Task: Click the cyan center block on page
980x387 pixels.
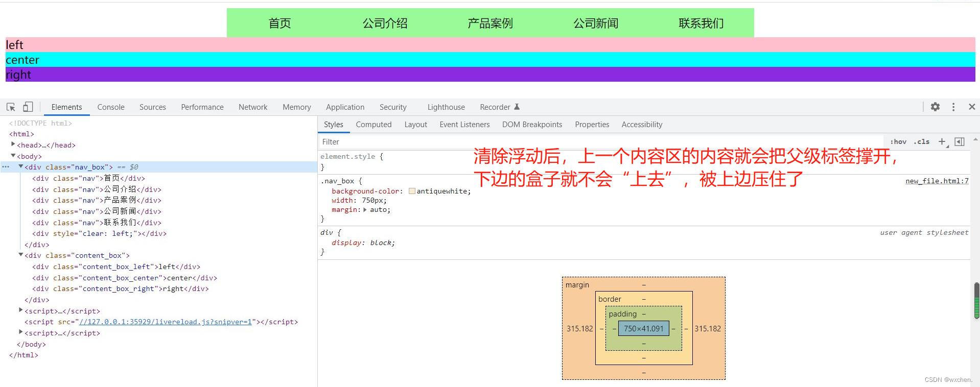Action: tap(490, 59)
